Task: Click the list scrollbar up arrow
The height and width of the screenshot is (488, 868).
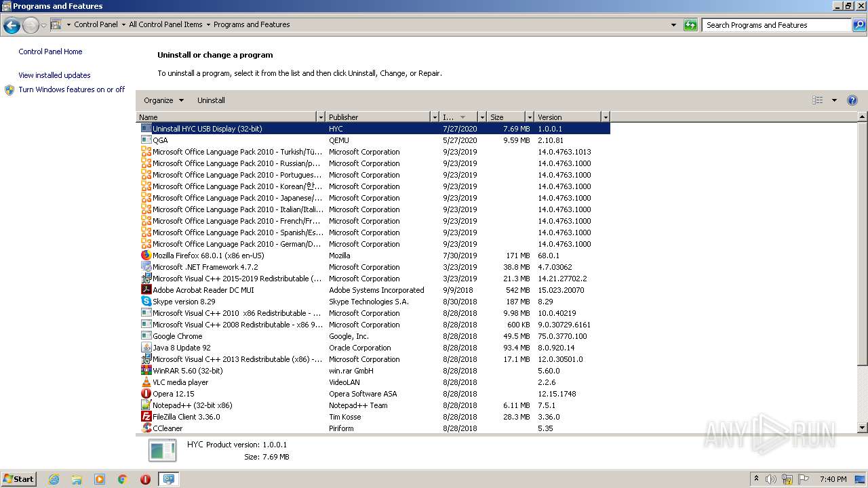Action: click(x=863, y=117)
